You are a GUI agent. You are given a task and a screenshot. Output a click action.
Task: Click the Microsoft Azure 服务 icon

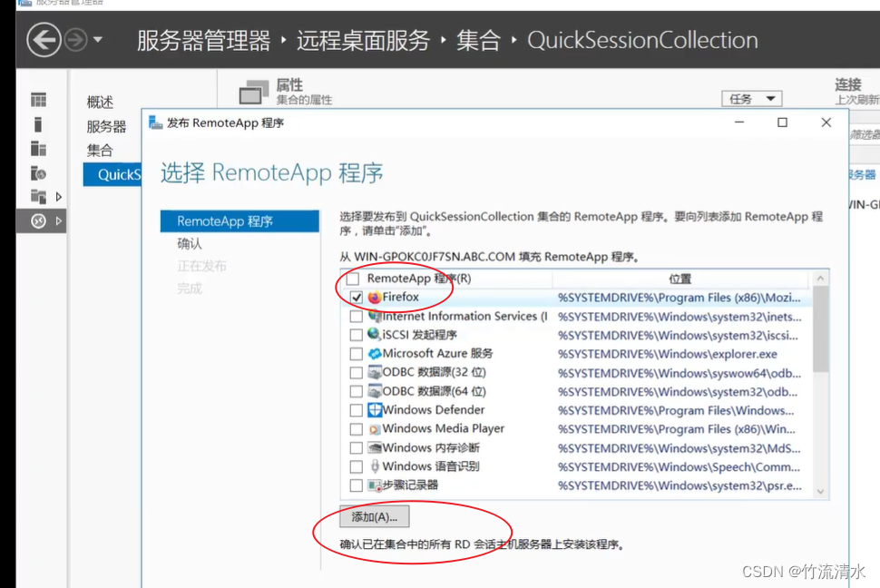(x=375, y=353)
